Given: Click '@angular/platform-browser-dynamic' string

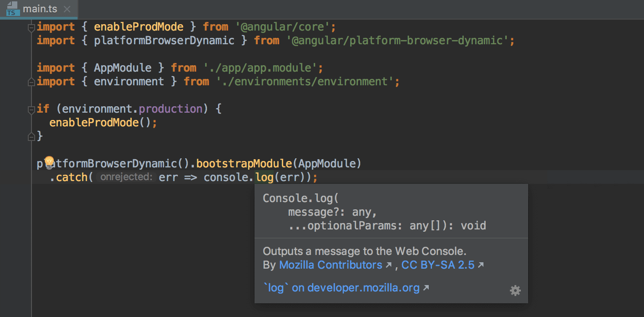Looking at the screenshot, I should pyautogui.click(x=397, y=41).
